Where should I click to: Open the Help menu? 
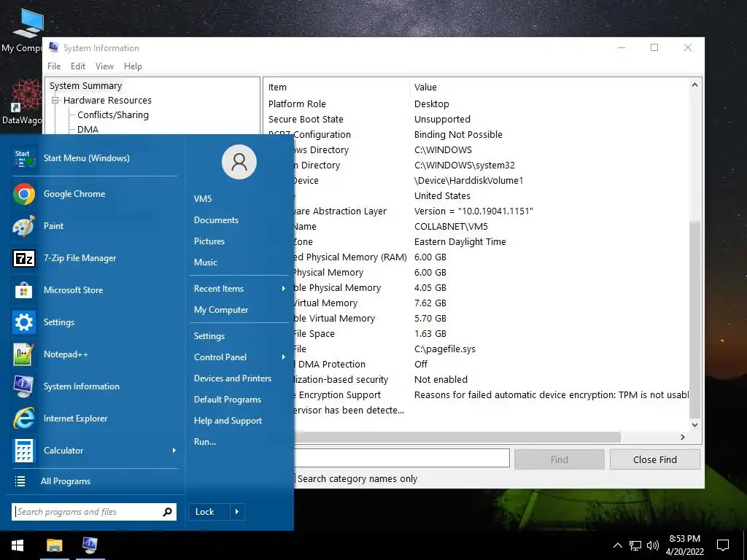[x=133, y=66]
